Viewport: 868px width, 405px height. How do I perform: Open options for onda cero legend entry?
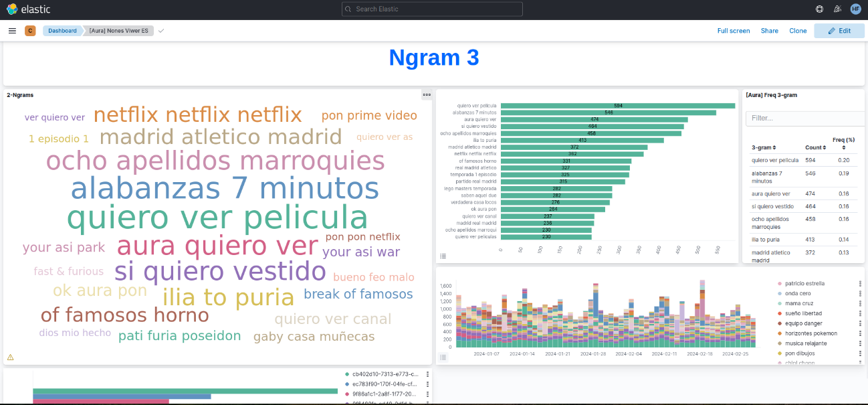860,293
